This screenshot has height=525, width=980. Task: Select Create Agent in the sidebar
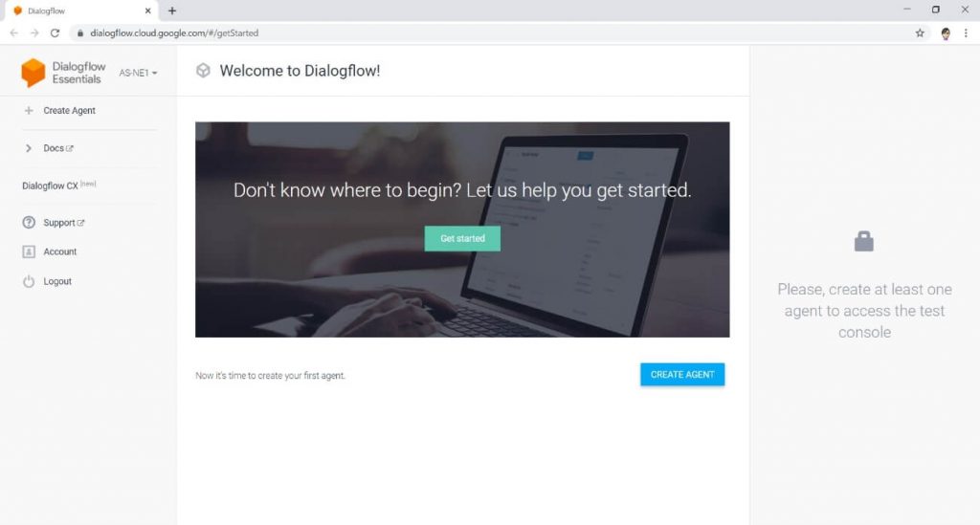pos(69,111)
